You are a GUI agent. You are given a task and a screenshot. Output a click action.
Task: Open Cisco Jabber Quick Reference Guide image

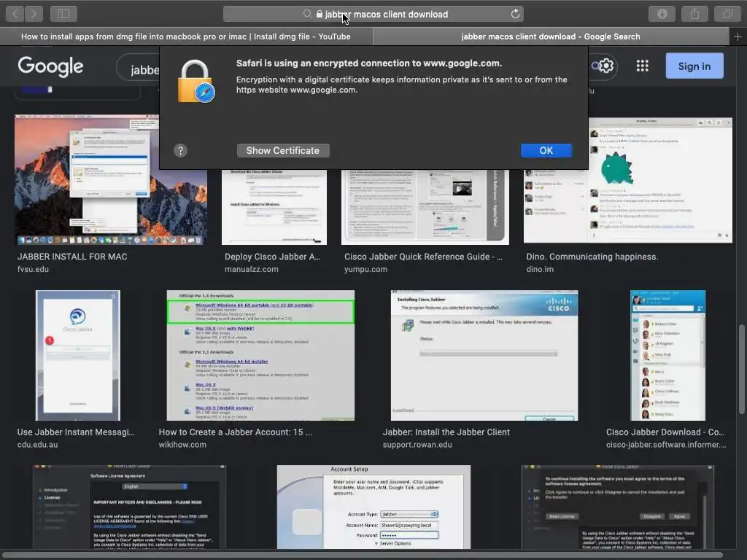[x=425, y=206]
